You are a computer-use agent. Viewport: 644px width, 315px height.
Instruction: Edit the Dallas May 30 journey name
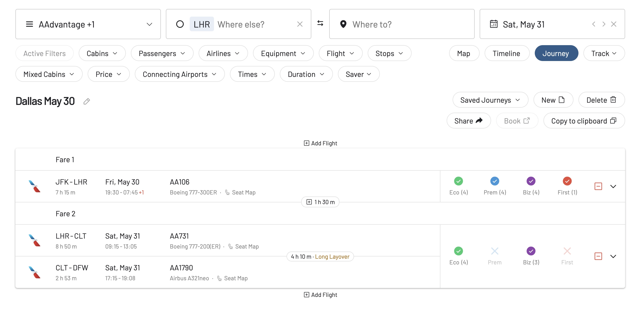(86, 101)
